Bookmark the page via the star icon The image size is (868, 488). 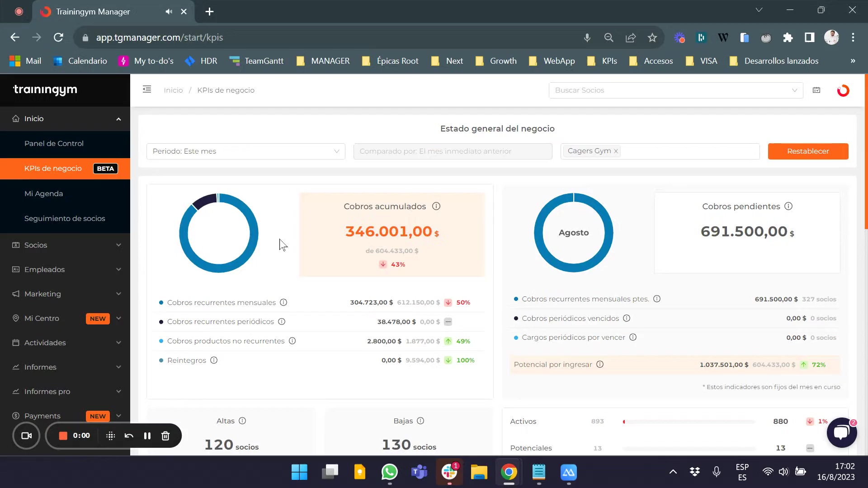652,38
